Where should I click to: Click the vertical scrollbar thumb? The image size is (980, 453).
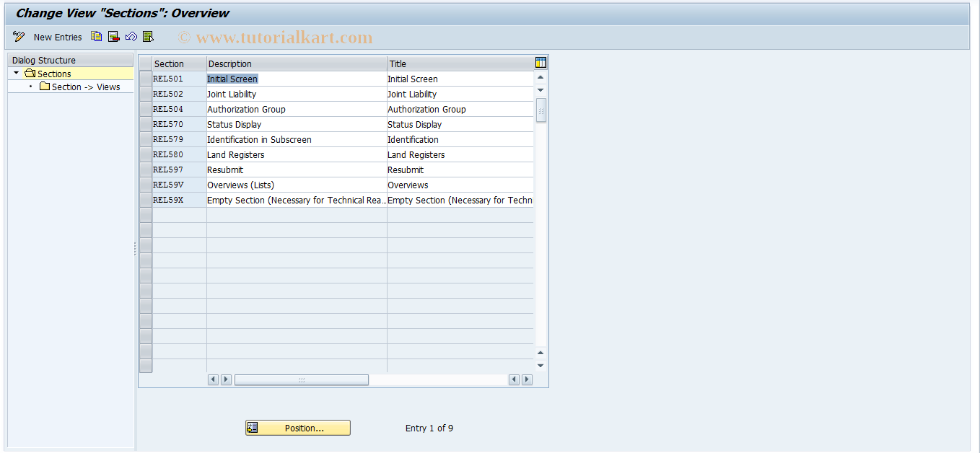point(541,110)
